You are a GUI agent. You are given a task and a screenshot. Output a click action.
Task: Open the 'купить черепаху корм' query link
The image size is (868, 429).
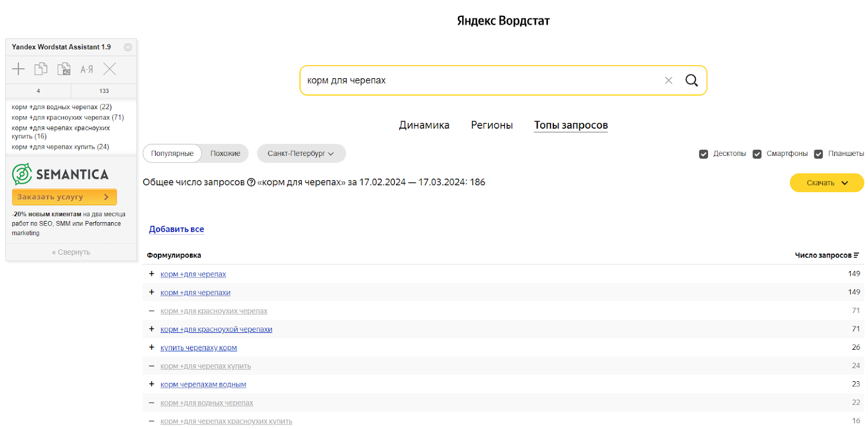(x=199, y=348)
